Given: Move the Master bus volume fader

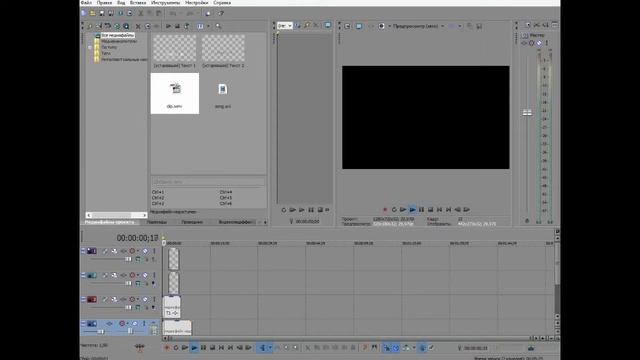Looking at the screenshot, I should tap(527, 112).
